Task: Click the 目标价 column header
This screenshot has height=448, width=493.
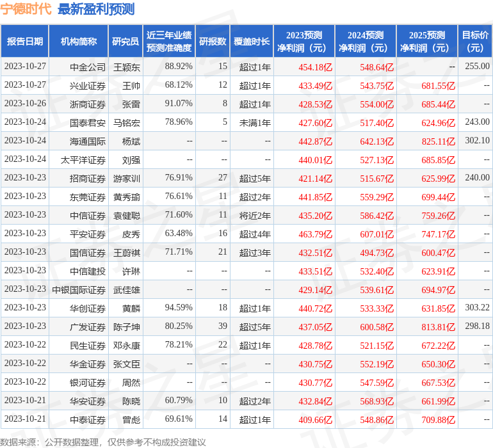Action: 475,41
